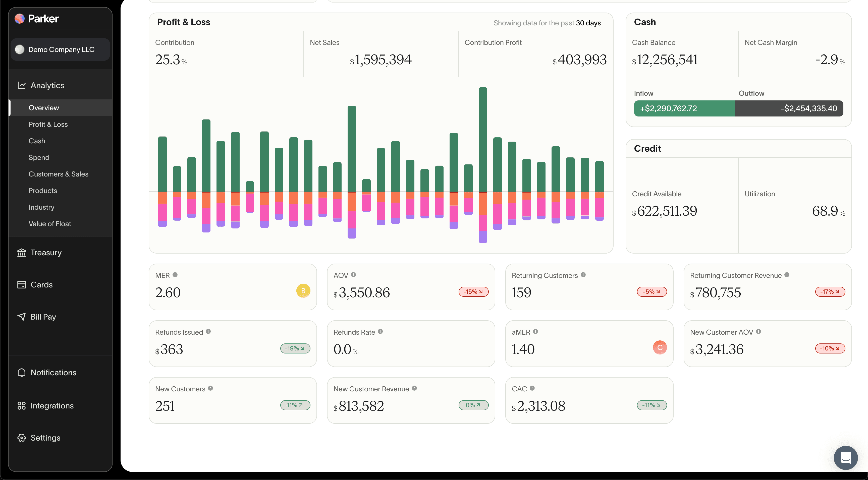Image resolution: width=868 pixels, height=480 pixels.
Task: Open the Settings gear icon
Action: point(22,438)
